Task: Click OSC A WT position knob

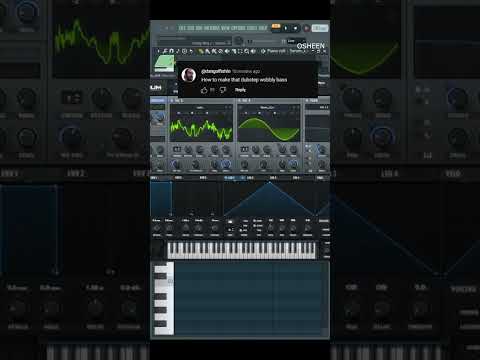Action: pyautogui.click(x=175, y=164)
